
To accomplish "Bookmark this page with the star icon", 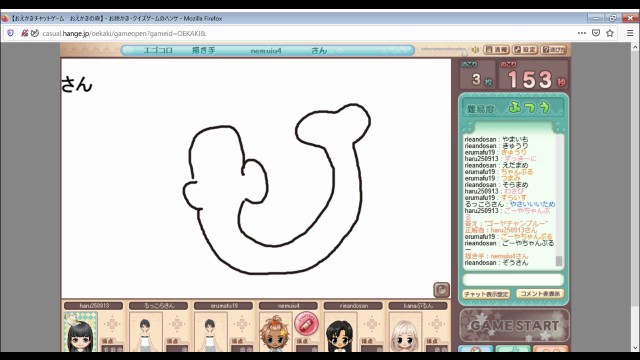I will point(610,33).
